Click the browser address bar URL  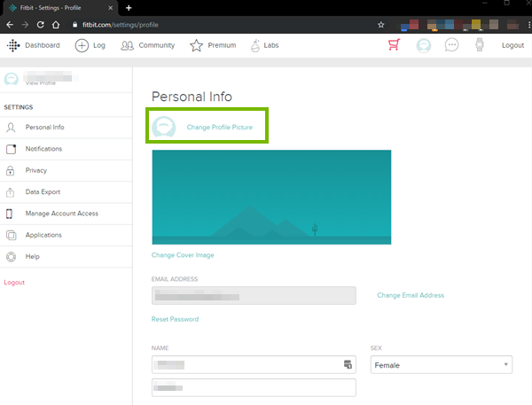[x=121, y=25]
